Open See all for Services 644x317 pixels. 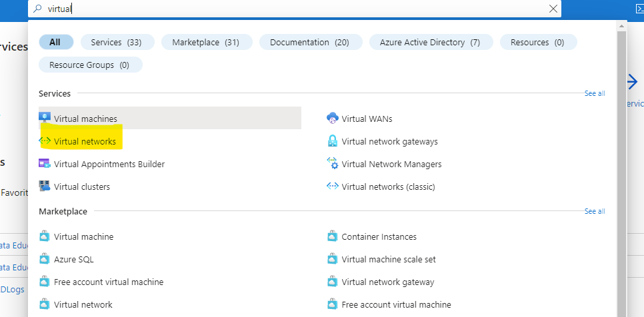[595, 93]
